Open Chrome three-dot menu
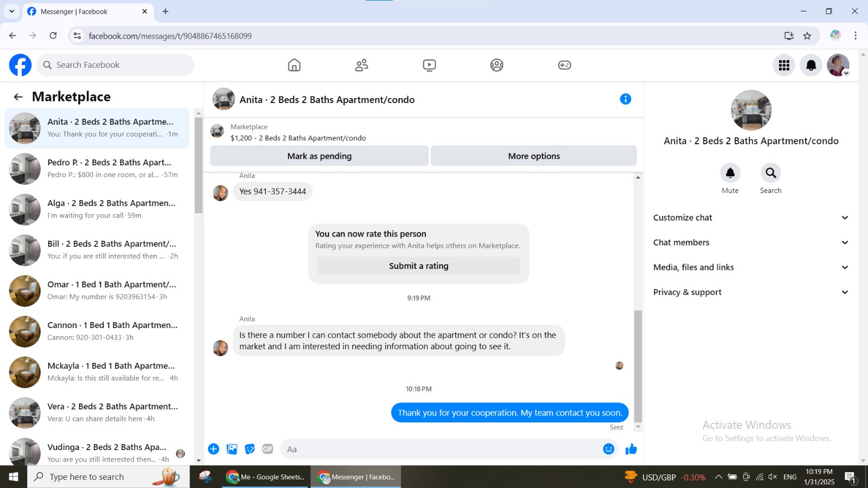This screenshot has width=868, height=488. (x=856, y=36)
